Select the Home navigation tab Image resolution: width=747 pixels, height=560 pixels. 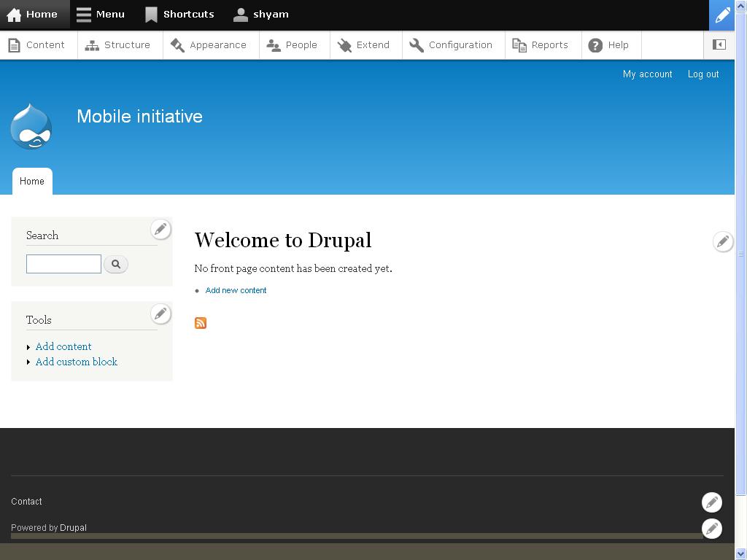pos(32,182)
